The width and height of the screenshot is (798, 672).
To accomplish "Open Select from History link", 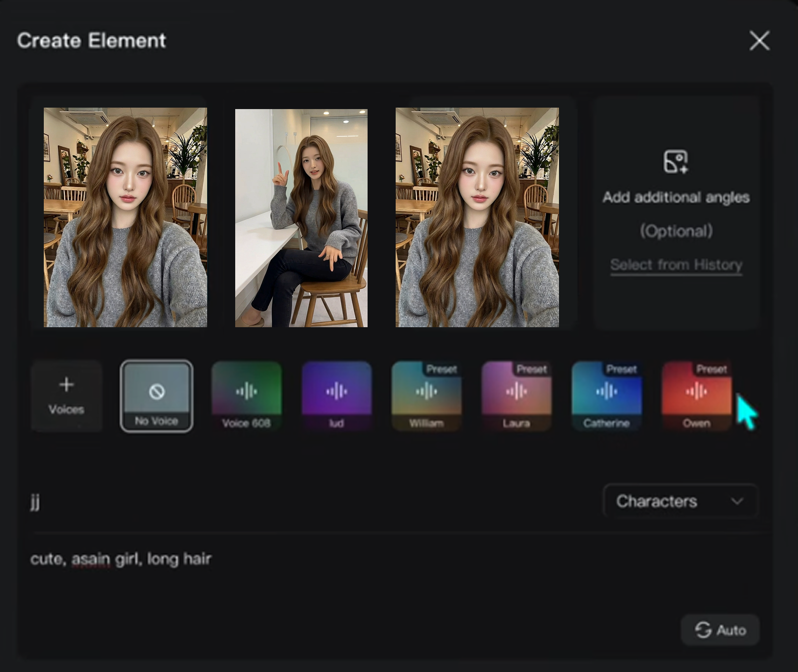I will click(x=676, y=265).
